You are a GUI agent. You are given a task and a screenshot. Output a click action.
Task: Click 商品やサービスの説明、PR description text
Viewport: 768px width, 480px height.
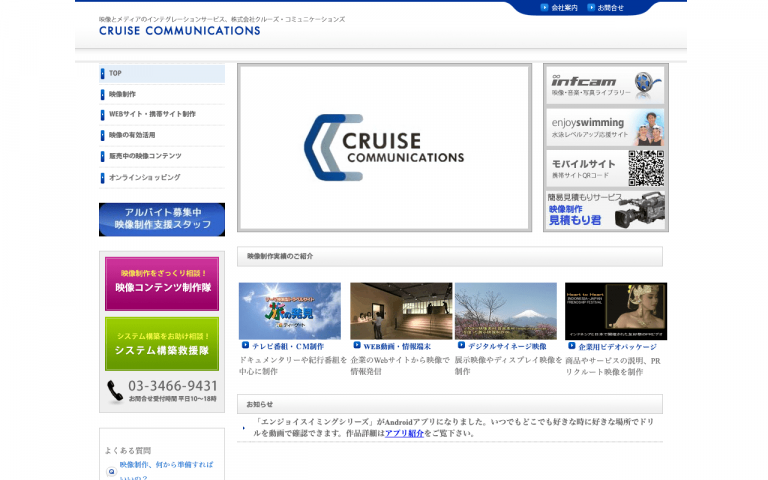(613, 361)
